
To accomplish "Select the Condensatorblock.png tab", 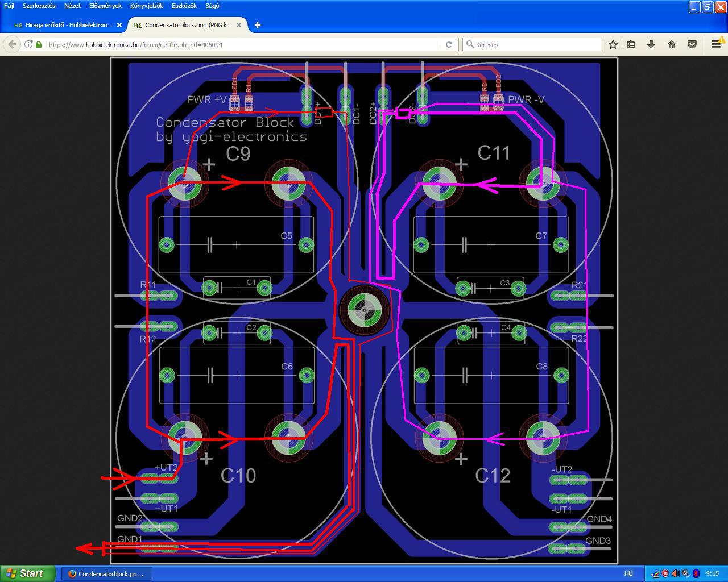I will coord(188,25).
